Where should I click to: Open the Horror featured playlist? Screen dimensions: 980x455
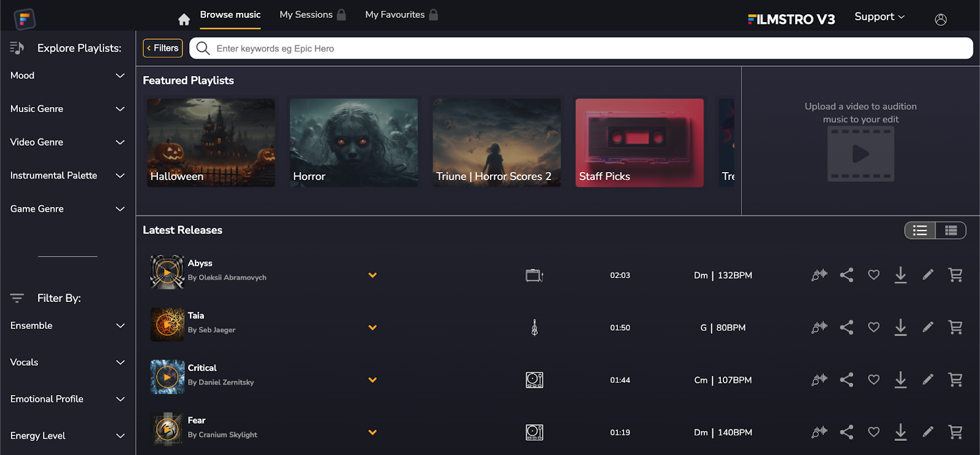(x=353, y=143)
